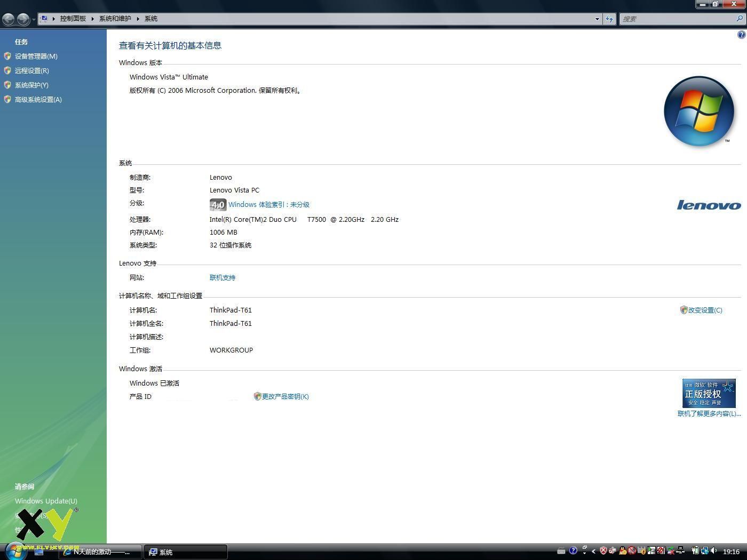Image resolution: width=747 pixels, height=560 pixels.
Task: Click the red prohibited circle tray icon
Action: pyautogui.click(x=632, y=551)
